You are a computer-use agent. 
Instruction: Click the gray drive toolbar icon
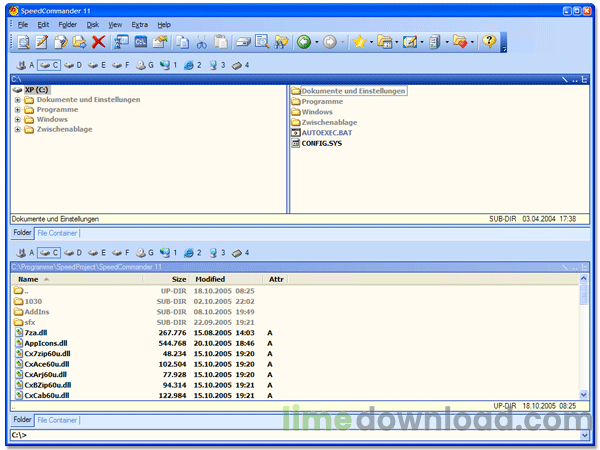(x=243, y=42)
